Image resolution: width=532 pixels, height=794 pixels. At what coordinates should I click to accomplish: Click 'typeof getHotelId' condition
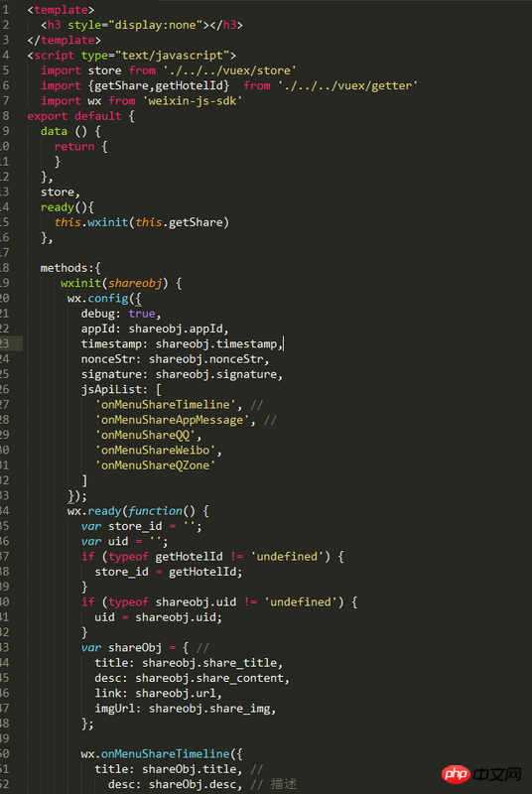[x=166, y=557]
